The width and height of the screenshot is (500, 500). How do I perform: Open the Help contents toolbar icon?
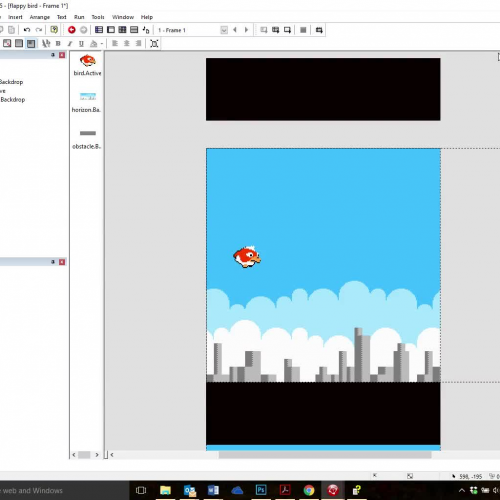coord(54,30)
